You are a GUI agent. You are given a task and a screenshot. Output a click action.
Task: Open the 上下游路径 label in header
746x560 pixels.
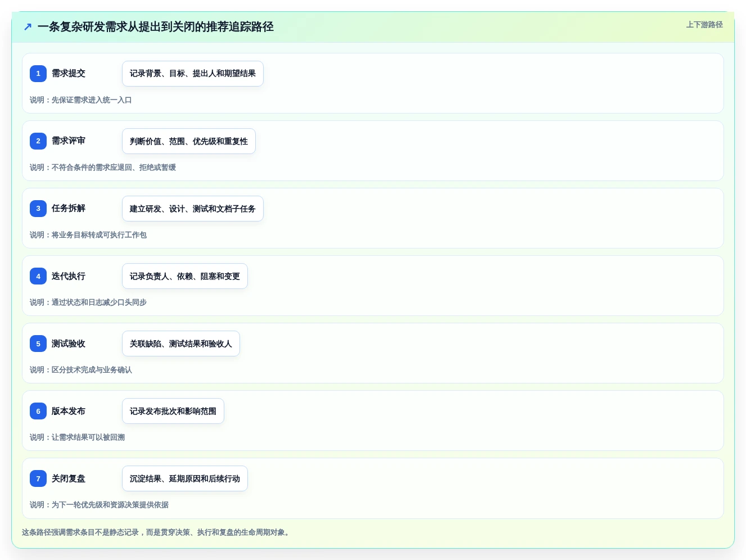[x=704, y=25]
